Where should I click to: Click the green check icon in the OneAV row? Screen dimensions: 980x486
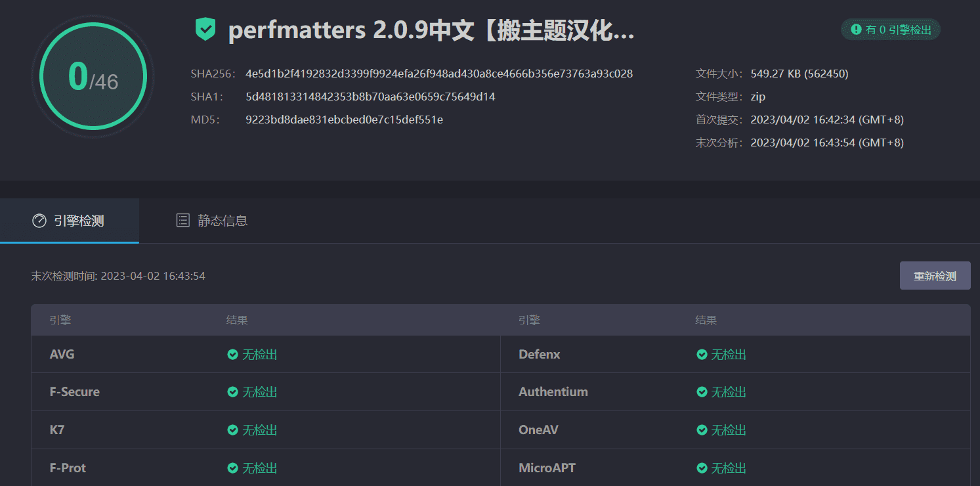point(702,430)
